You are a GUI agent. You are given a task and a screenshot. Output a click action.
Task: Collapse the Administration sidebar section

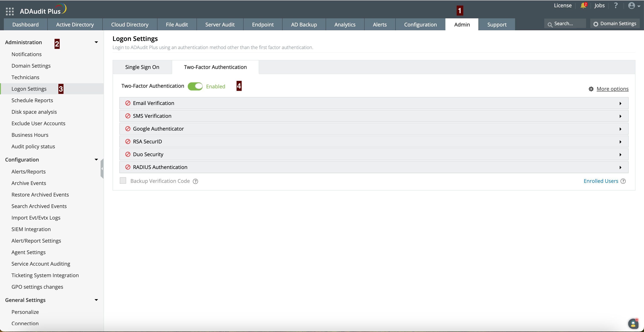[x=96, y=42]
